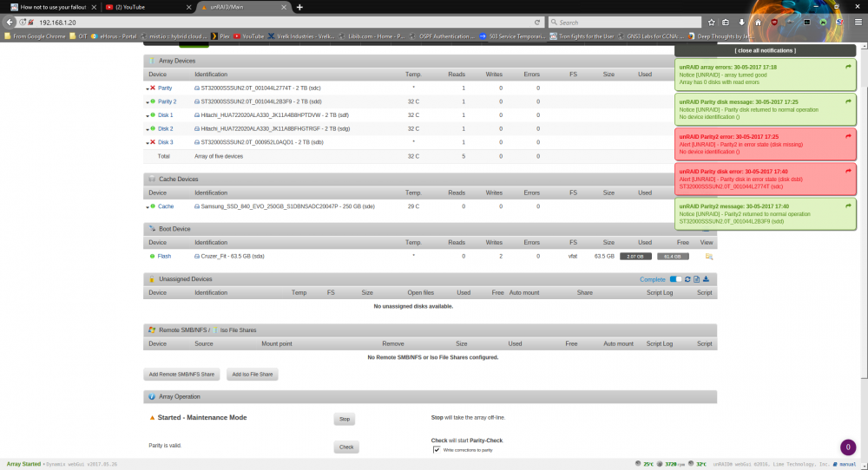Close the unRAID/Main tab

coord(284,7)
